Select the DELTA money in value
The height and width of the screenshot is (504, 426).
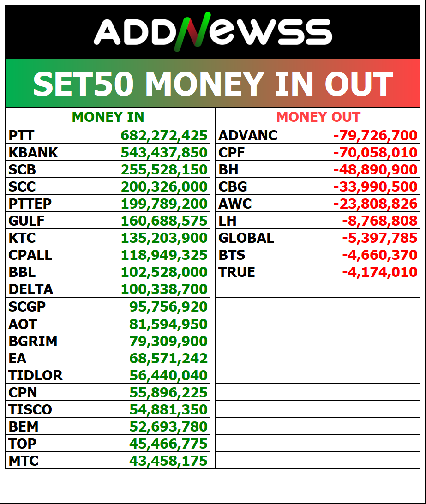(164, 289)
